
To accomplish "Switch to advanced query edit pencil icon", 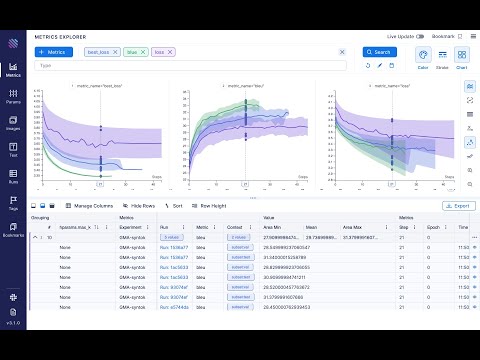I will [x=380, y=66].
